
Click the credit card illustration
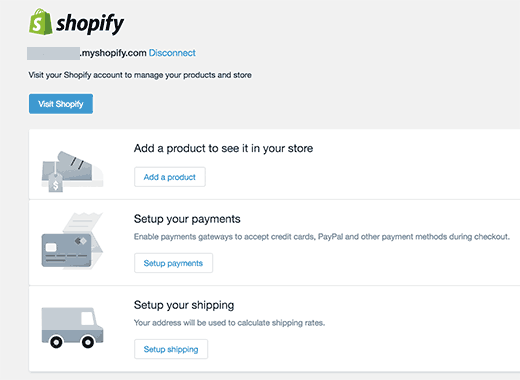click(x=66, y=250)
